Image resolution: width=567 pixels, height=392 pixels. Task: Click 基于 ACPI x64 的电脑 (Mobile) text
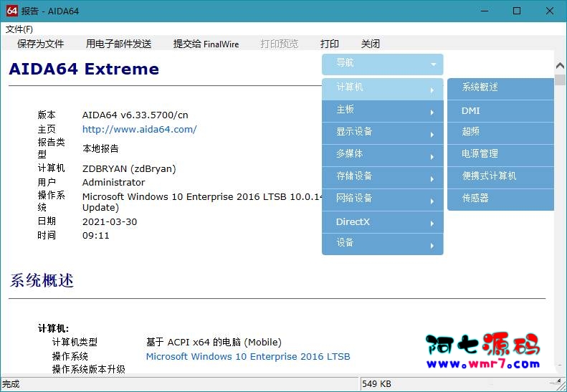click(x=214, y=342)
